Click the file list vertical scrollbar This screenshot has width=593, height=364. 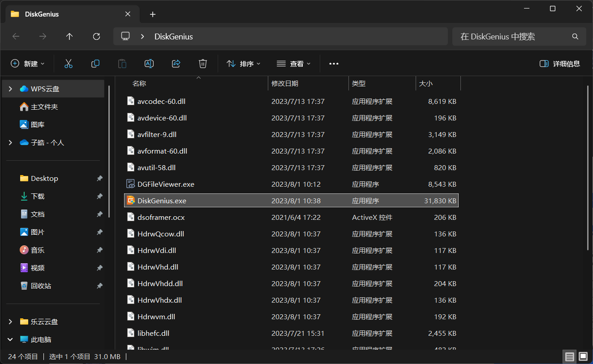click(588, 168)
